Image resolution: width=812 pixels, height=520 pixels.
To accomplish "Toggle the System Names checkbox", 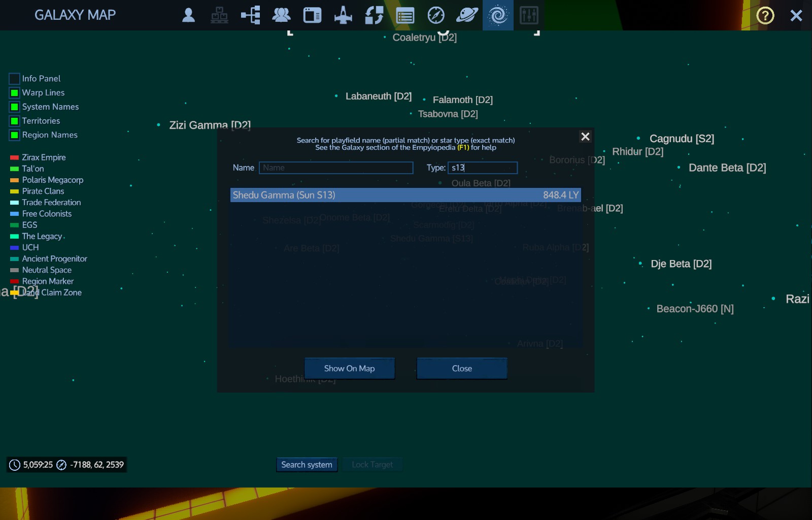I will [14, 107].
